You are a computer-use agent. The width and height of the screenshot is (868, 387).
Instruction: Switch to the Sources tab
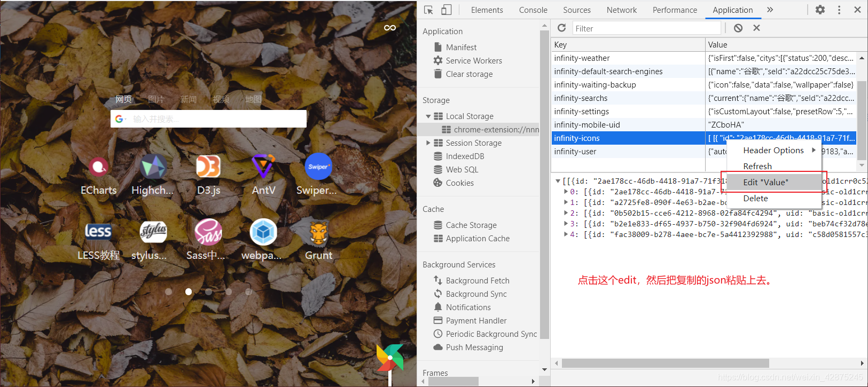tap(577, 10)
